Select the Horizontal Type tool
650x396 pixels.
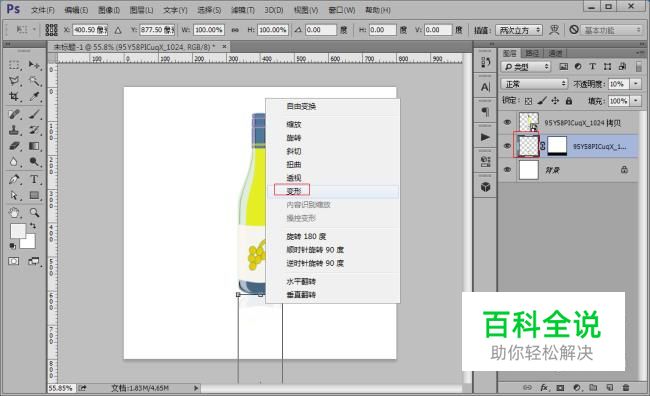pos(34,179)
